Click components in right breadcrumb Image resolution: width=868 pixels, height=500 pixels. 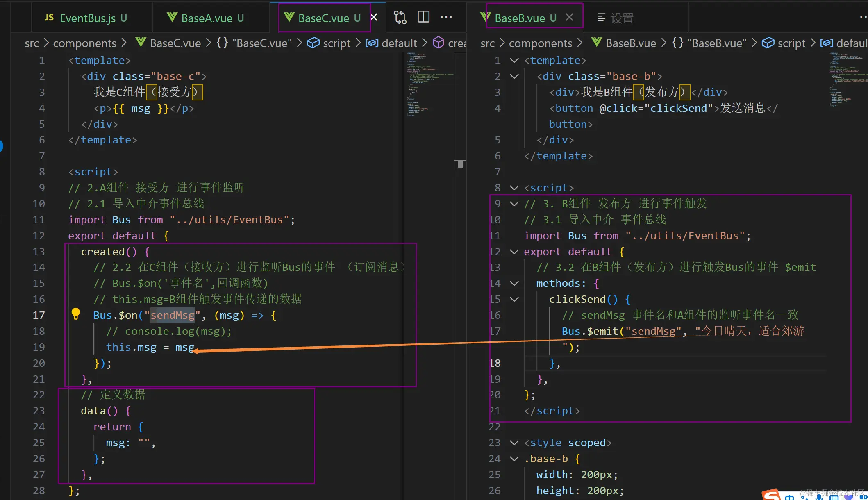(x=540, y=43)
